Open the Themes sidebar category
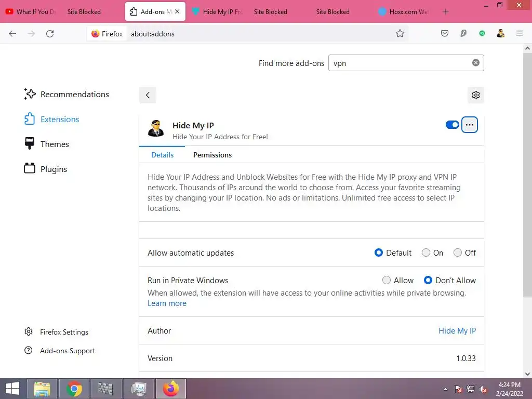Image resolution: width=532 pixels, height=399 pixels. tap(46, 144)
